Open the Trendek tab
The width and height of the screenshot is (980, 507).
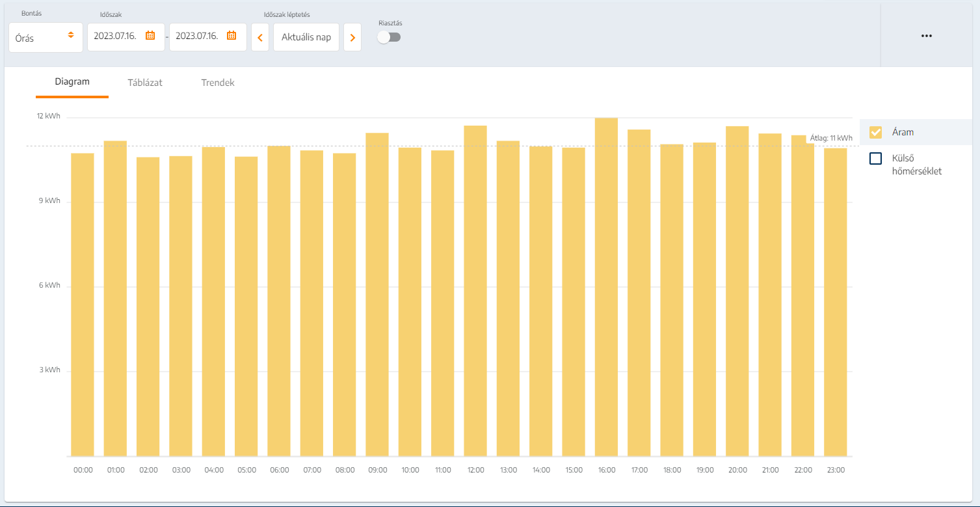click(x=218, y=83)
